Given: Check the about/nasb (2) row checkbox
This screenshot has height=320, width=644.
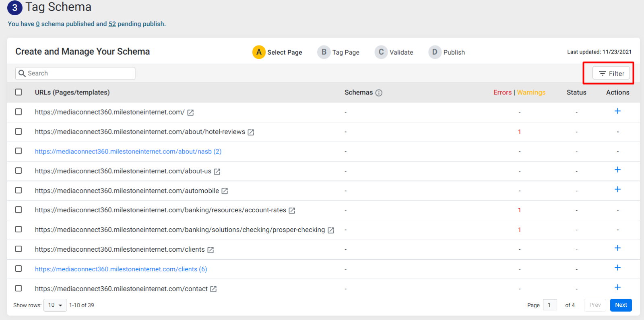Looking at the screenshot, I should [x=19, y=151].
